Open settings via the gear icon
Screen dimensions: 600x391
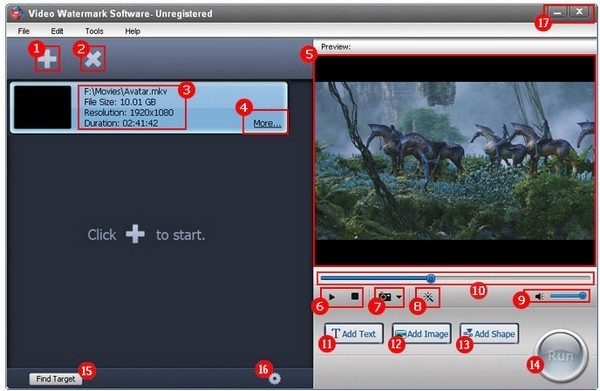click(275, 379)
